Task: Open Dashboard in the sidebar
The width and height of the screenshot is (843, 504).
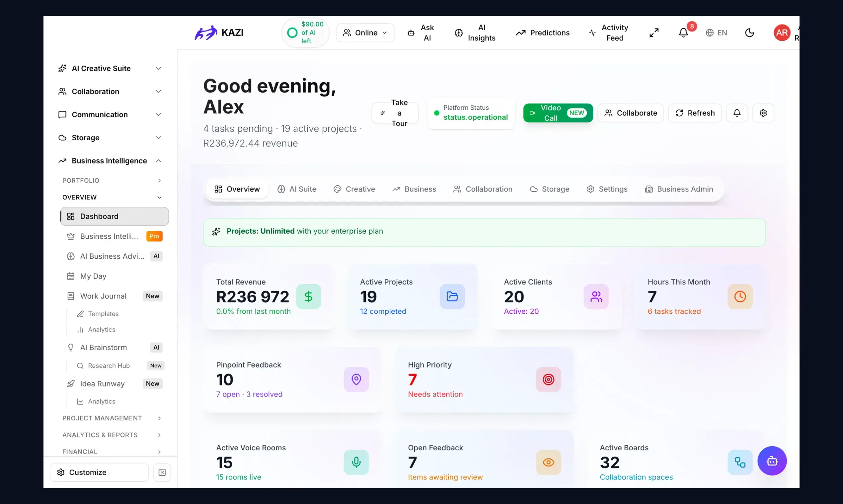Action: tap(115, 216)
